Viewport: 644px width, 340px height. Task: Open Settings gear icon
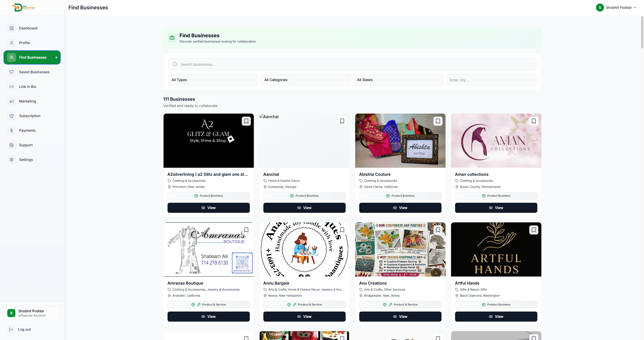coord(12,160)
